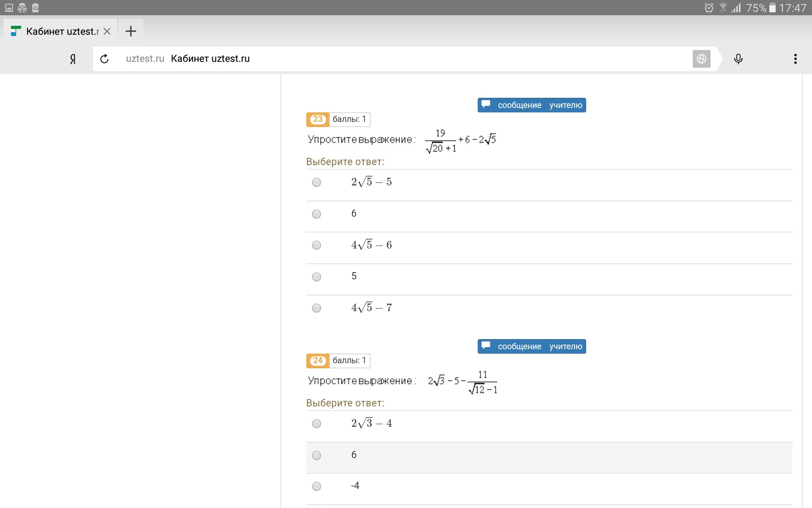Choose answer 2√3 − 4 in question 24

pos(316,424)
